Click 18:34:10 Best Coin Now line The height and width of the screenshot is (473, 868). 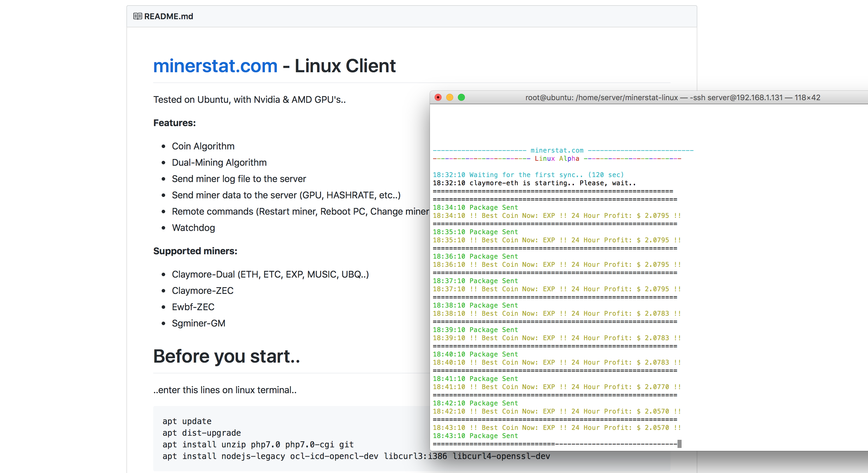(x=557, y=216)
